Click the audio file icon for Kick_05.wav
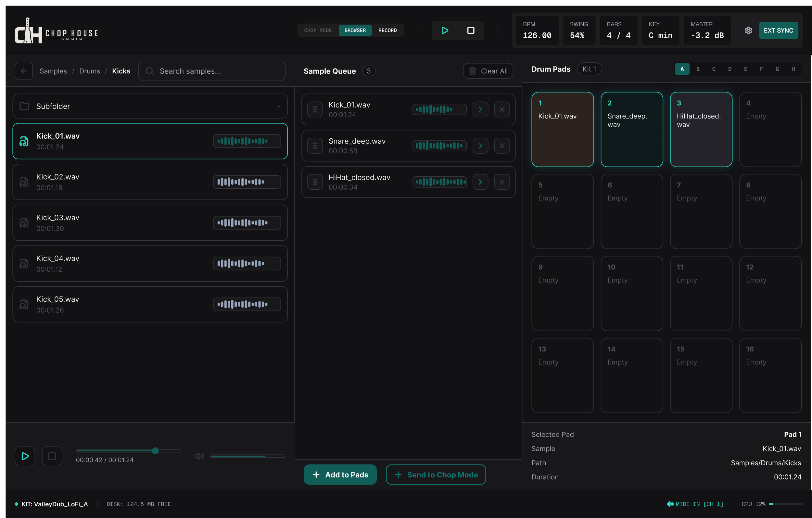812x518 pixels. [x=24, y=304]
